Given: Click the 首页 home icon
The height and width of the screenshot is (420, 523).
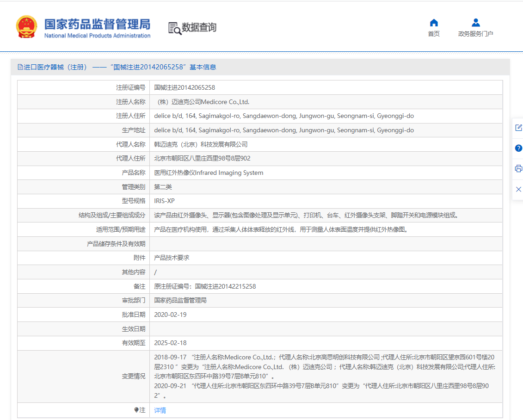Looking at the screenshot, I should (433, 26).
